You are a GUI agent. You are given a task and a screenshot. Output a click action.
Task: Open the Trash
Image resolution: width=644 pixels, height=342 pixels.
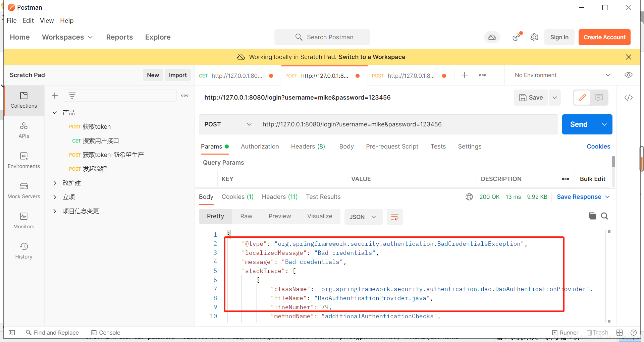tap(598, 333)
